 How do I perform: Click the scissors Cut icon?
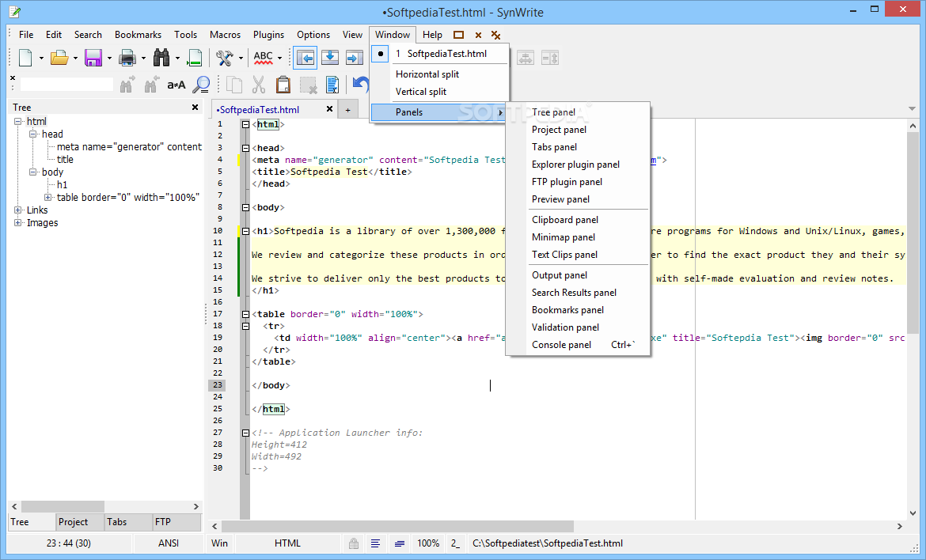point(259,85)
